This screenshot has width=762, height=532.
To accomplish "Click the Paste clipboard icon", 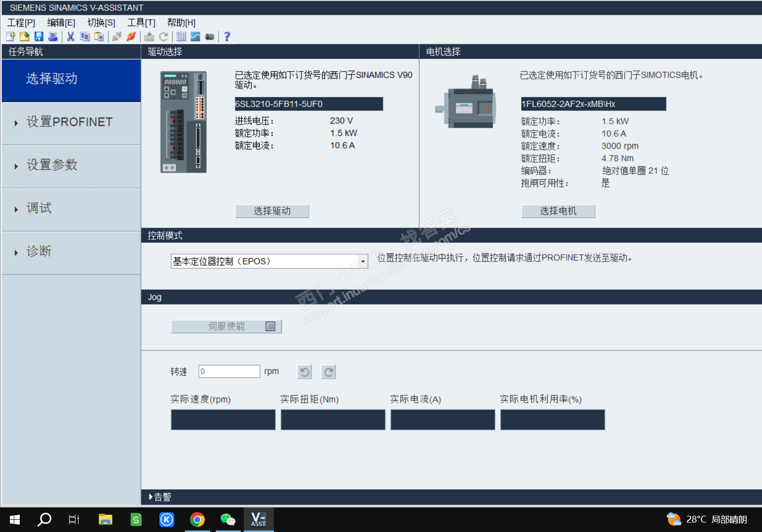I will click(x=99, y=37).
